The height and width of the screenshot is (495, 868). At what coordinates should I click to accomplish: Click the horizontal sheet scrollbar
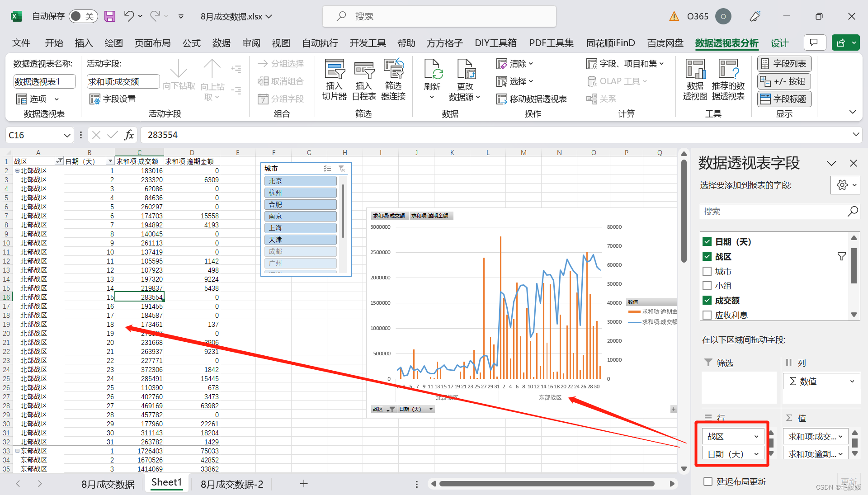[547, 484]
